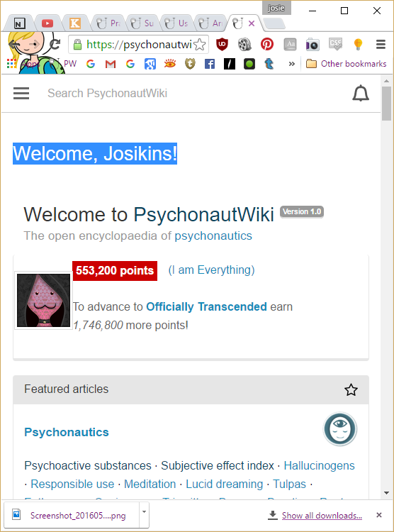Follow the Officially Transcended link
Viewport: 394px width, 532px height.
point(206,306)
